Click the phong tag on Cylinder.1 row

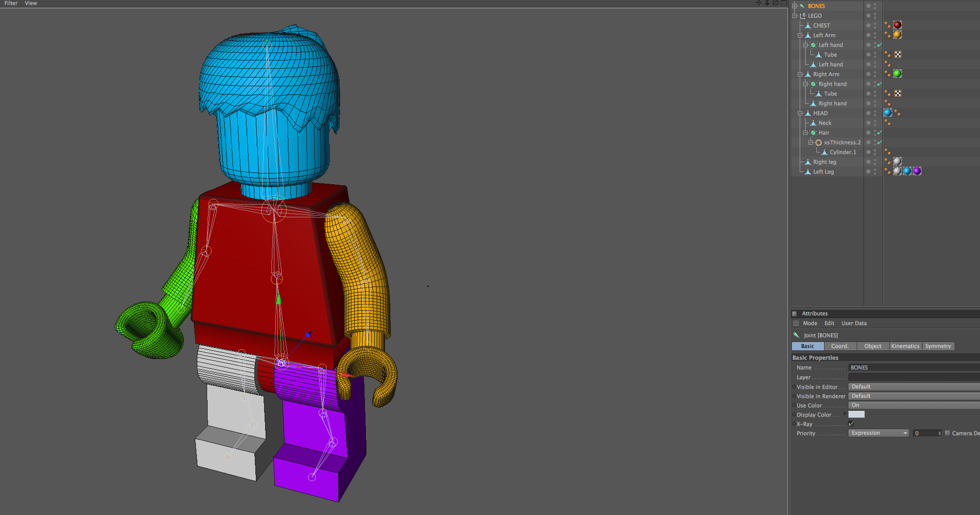(888, 152)
